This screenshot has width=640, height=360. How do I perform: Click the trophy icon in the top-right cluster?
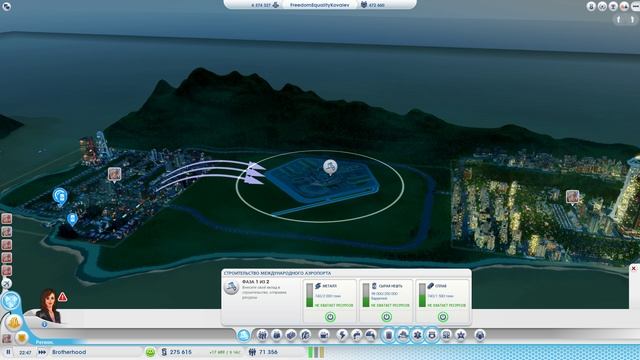(x=613, y=6)
